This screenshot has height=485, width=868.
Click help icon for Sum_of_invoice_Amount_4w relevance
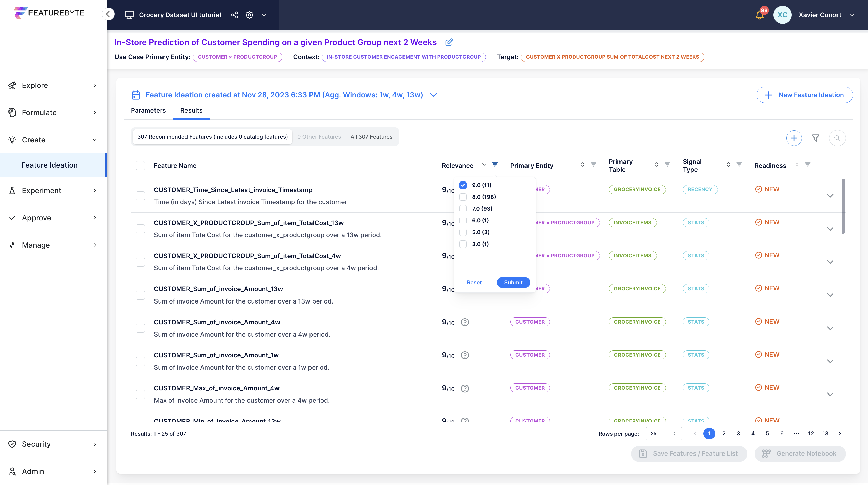[465, 322]
